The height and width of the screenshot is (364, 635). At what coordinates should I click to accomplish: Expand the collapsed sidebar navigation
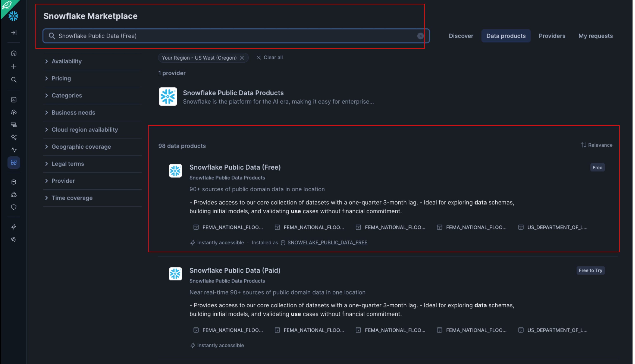[x=14, y=33]
